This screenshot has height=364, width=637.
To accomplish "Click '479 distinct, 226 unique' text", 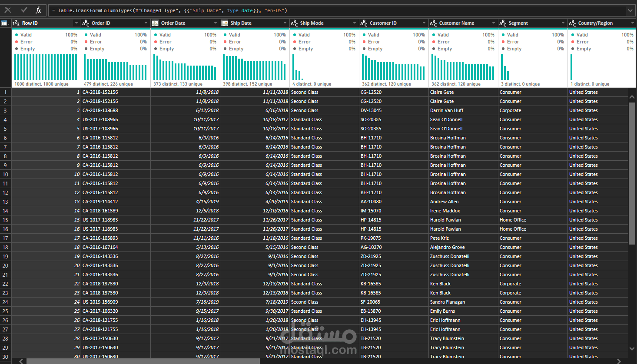I will point(108,84).
